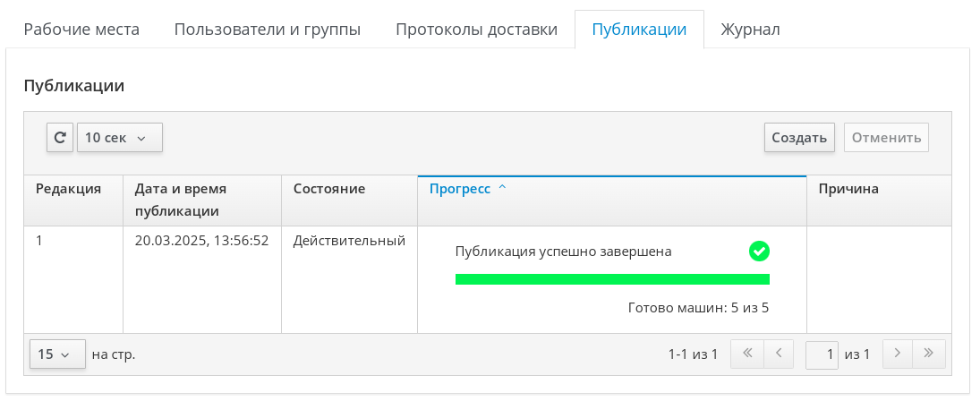Viewport: 980px width, 401px height.
Task: Switch to the Рабочие места tab
Action: point(81,30)
